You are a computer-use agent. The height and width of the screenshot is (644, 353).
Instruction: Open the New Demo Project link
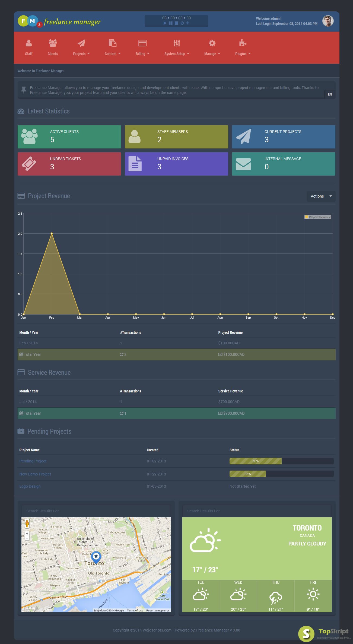[x=35, y=474]
